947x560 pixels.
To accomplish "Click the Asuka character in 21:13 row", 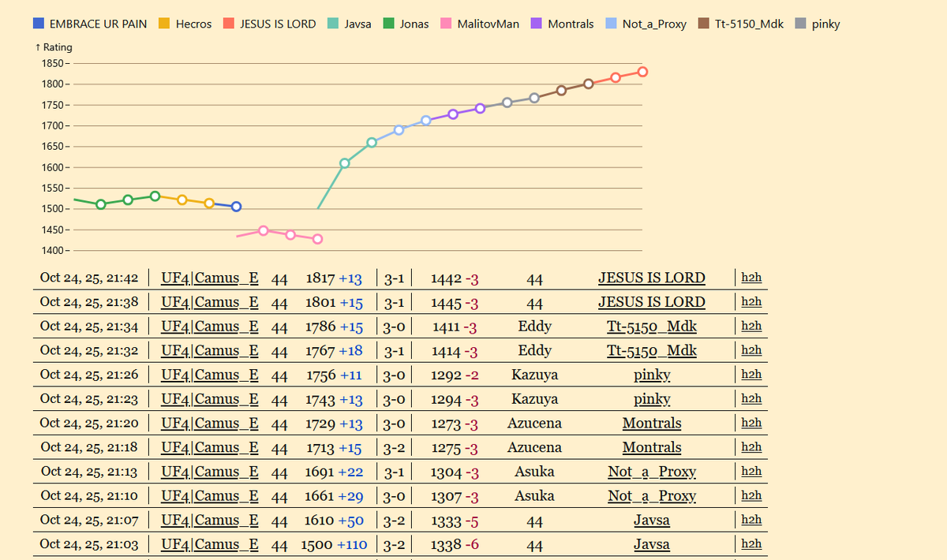I will coord(535,472).
